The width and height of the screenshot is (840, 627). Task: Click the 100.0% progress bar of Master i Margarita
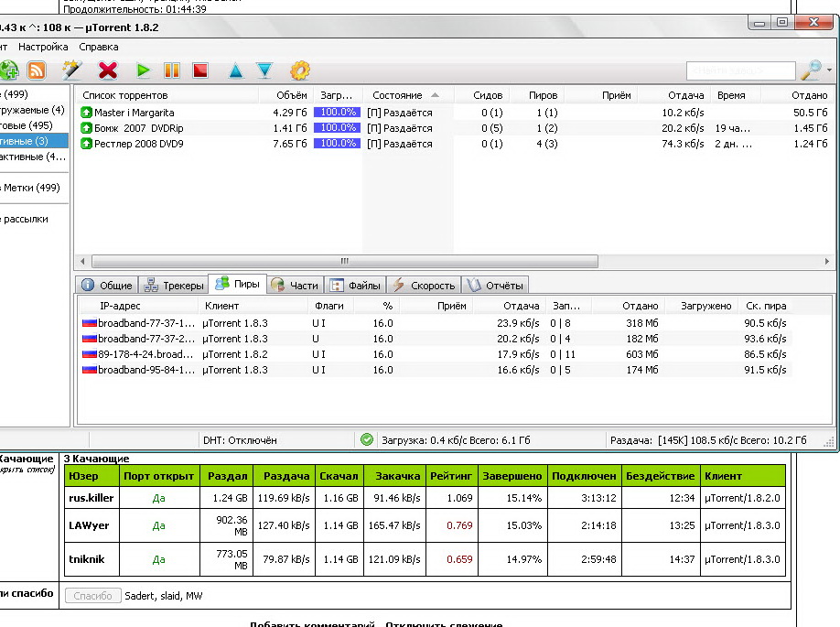[x=337, y=113]
